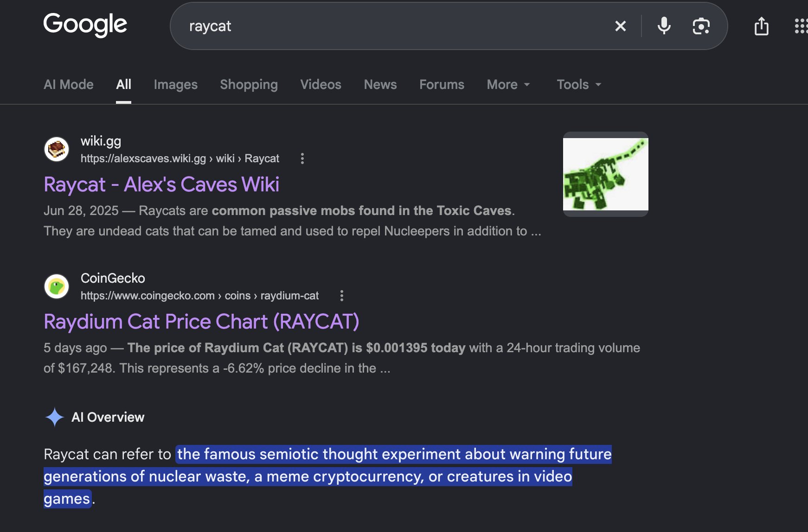Screen dimensions: 808x532
Task: Click the alexscaves.wiki.gg URL breadcrumb
Action: pos(180,158)
